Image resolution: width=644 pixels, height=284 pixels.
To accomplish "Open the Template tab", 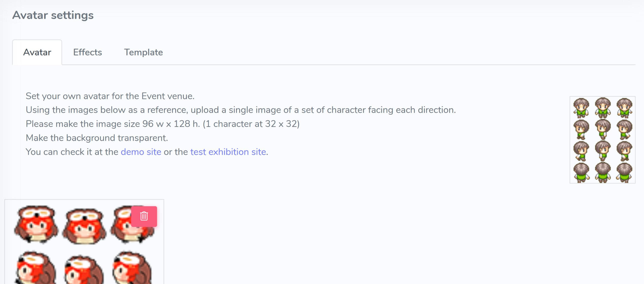I will click(x=143, y=52).
